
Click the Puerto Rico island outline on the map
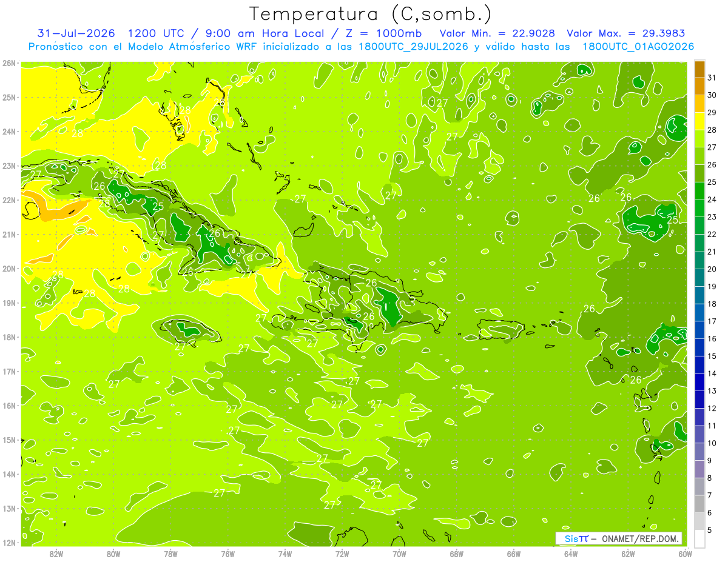pos(501,329)
